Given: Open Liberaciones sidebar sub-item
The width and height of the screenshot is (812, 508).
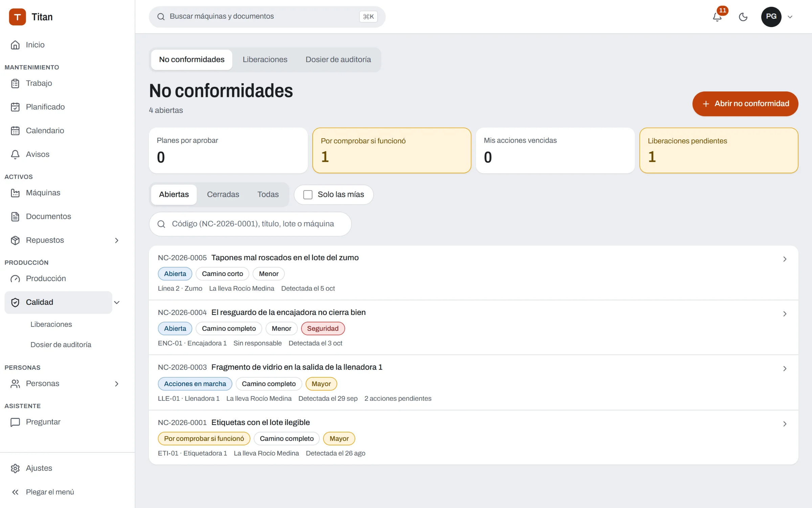Looking at the screenshot, I should point(51,324).
